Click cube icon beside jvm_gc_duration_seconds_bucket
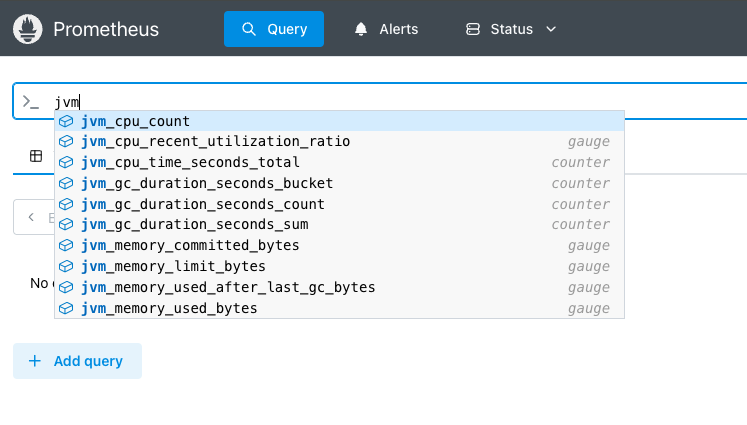The height and width of the screenshot is (425, 747). [x=66, y=183]
